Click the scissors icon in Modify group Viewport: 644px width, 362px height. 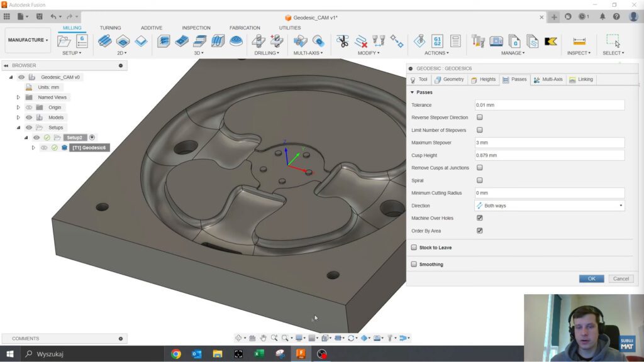[x=342, y=41]
